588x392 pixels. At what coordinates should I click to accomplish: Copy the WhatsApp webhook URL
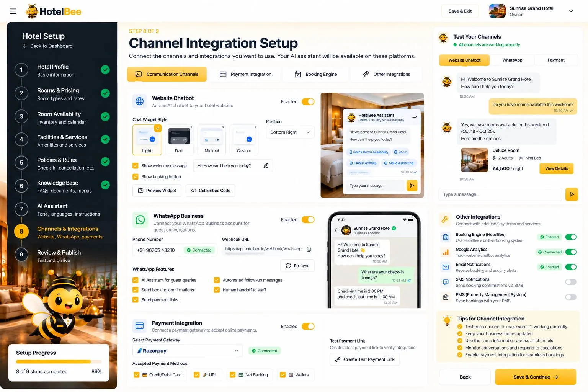click(x=309, y=249)
